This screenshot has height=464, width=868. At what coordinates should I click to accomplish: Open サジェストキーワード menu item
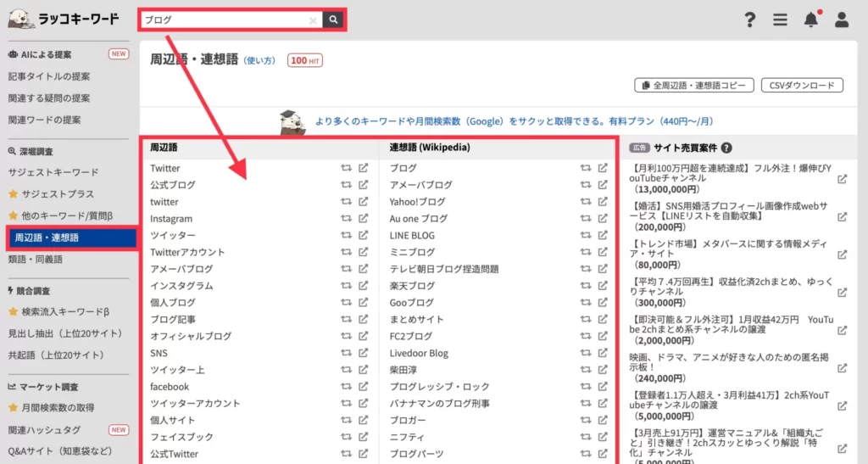pyautogui.click(x=53, y=172)
